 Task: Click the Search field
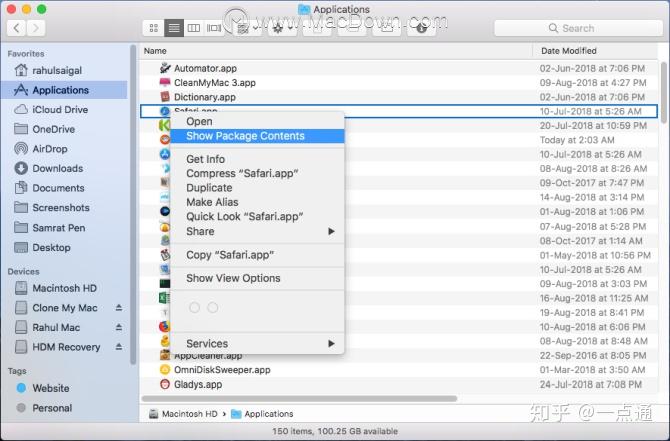578,28
